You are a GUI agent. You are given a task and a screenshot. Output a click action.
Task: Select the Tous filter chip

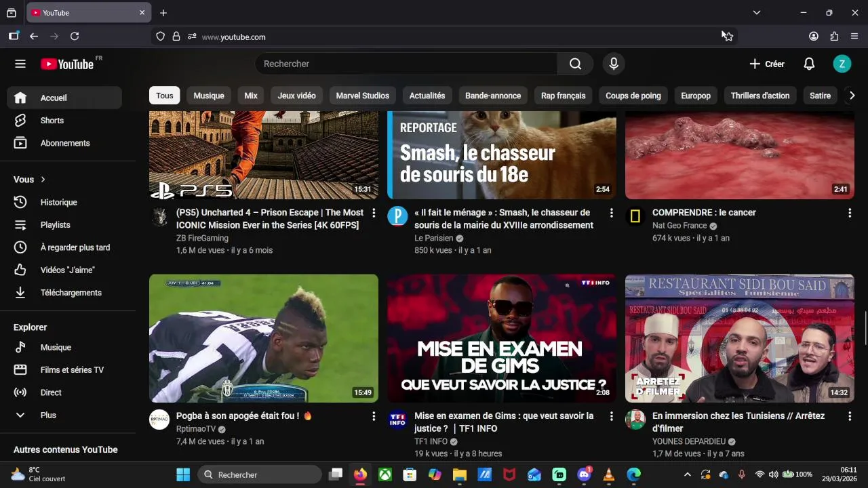[x=165, y=96]
